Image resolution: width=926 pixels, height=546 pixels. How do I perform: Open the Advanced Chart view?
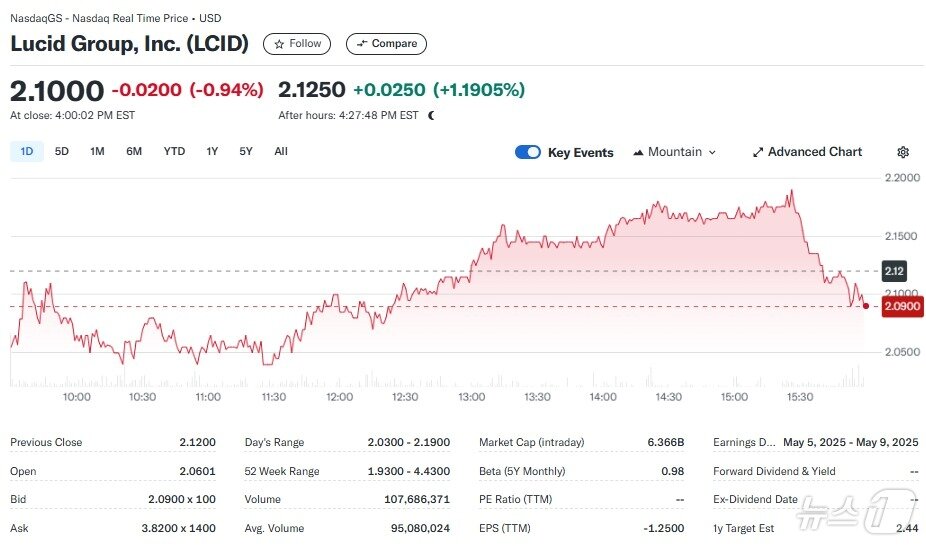[x=806, y=152]
